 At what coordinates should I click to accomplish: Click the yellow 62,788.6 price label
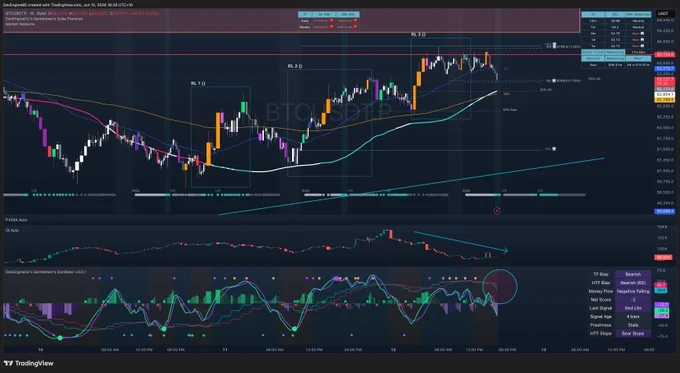[664, 100]
